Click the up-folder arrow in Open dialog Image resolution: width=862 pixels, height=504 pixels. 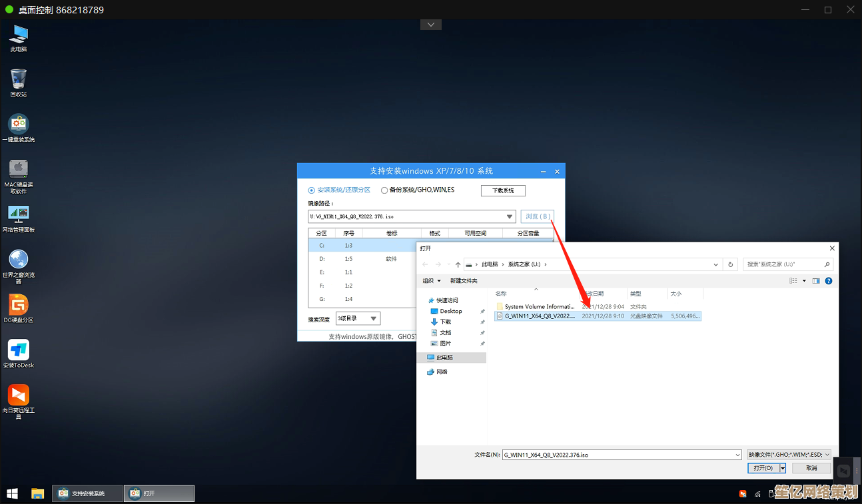coord(458,264)
